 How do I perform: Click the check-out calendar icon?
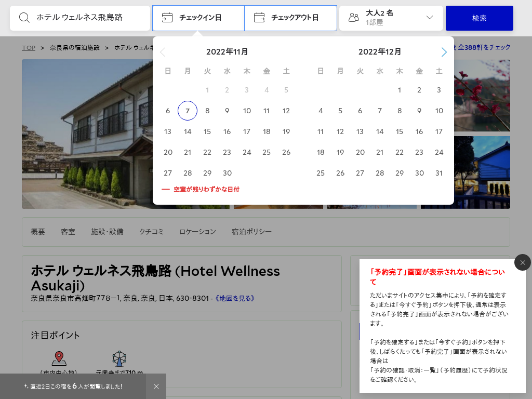coord(259,17)
